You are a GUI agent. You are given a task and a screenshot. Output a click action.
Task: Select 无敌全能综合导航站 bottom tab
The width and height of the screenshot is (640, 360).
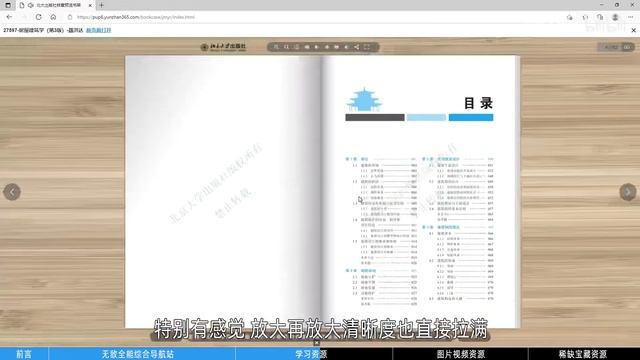click(138, 354)
